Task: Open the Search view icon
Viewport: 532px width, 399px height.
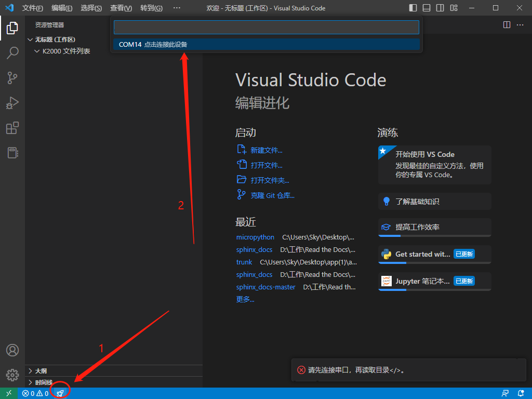Action: pyautogui.click(x=12, y=53)
